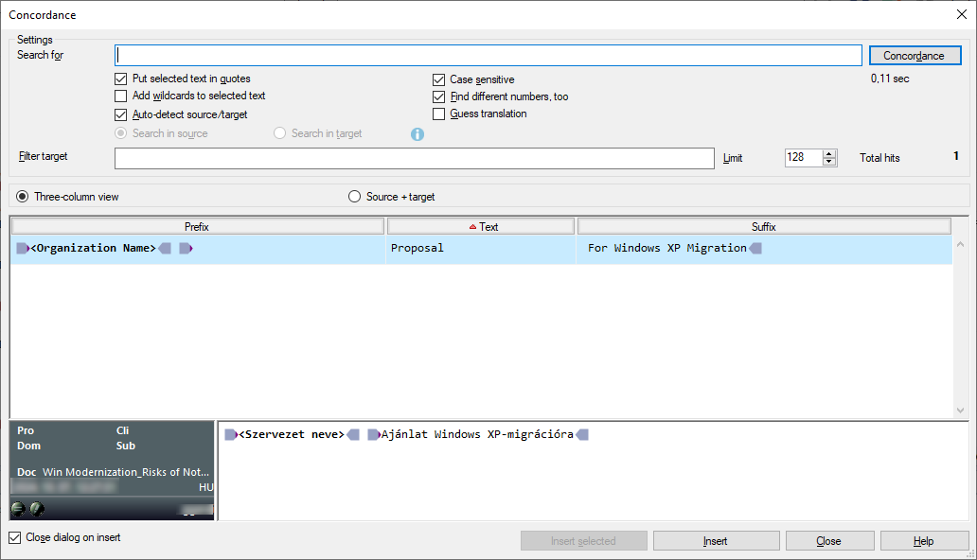The image size is (977, 560).
Task: Click the Insert button
Action: (716, 540)
